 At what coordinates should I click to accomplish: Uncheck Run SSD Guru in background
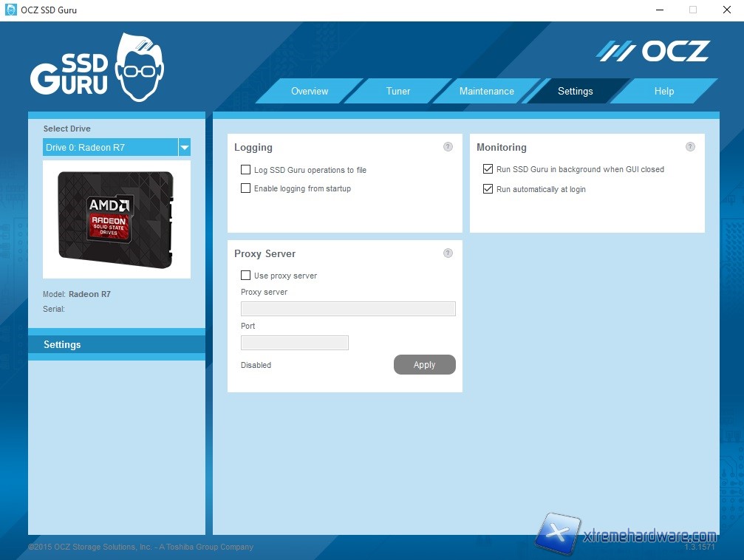click(x=488, y=169)
